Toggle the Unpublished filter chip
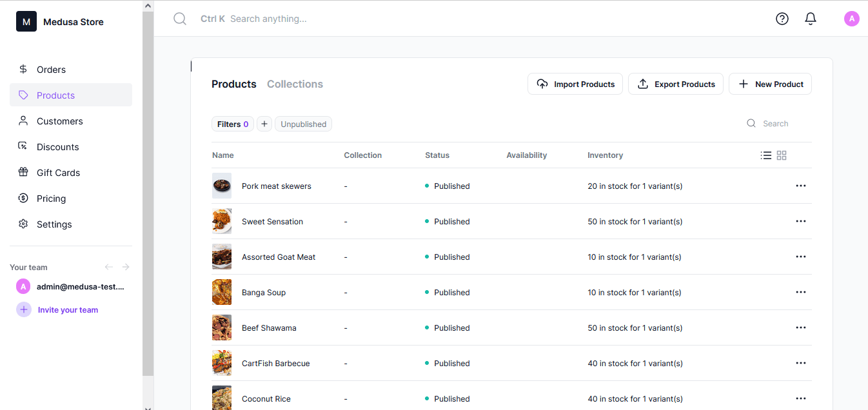Viewport: 868px width, 410px height. click(x=303, y=124)
